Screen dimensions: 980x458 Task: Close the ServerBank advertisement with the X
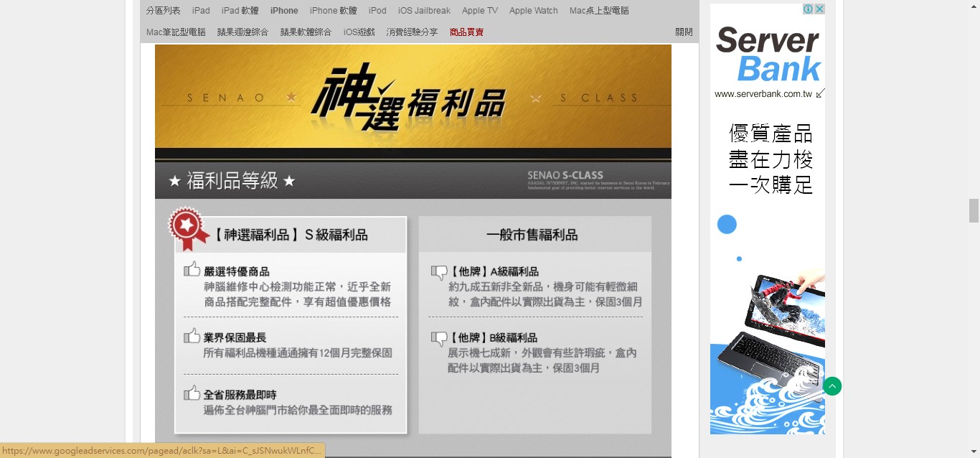(x=819, y=9)
